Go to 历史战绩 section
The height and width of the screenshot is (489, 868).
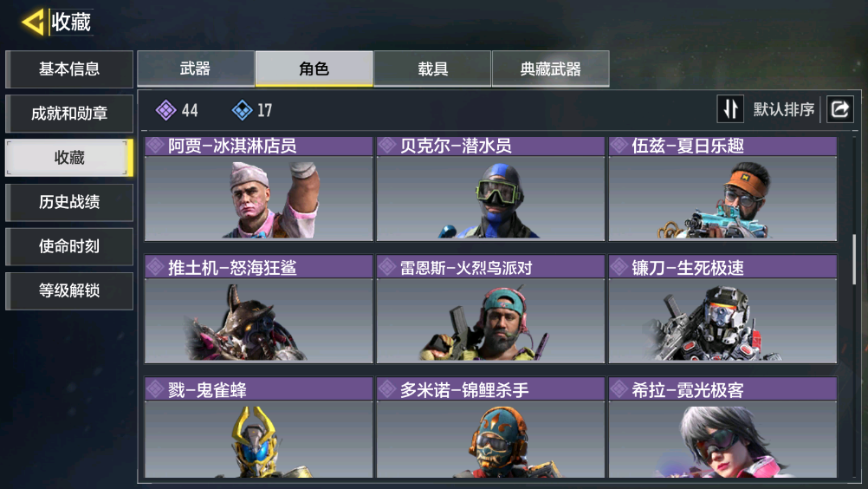point(69,202)
